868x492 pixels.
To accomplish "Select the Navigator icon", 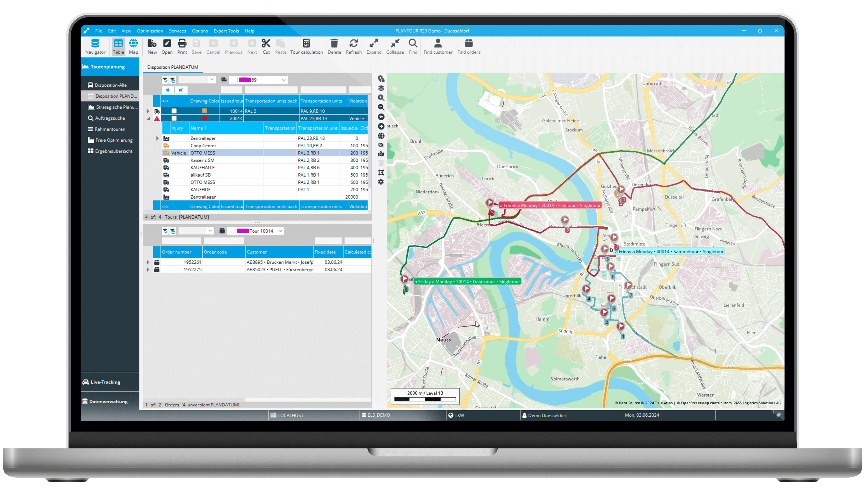I will (x=95, y=46).
